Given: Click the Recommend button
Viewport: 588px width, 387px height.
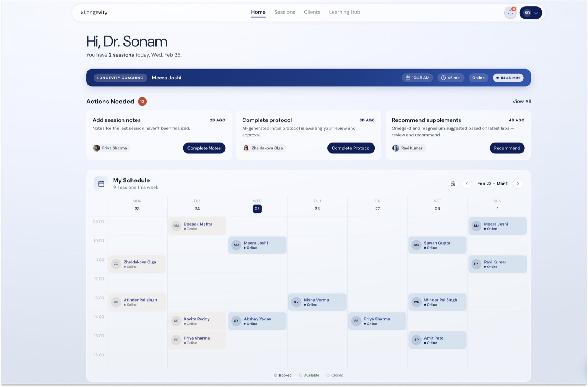Looking at the screenshot, I should tap(507, 148).
